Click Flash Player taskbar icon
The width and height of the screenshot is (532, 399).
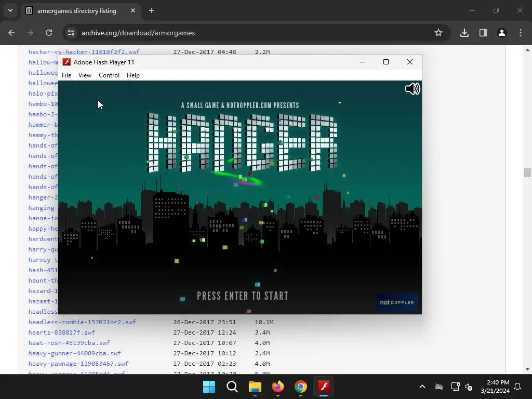pyautogui.click(x=324, y=387)
